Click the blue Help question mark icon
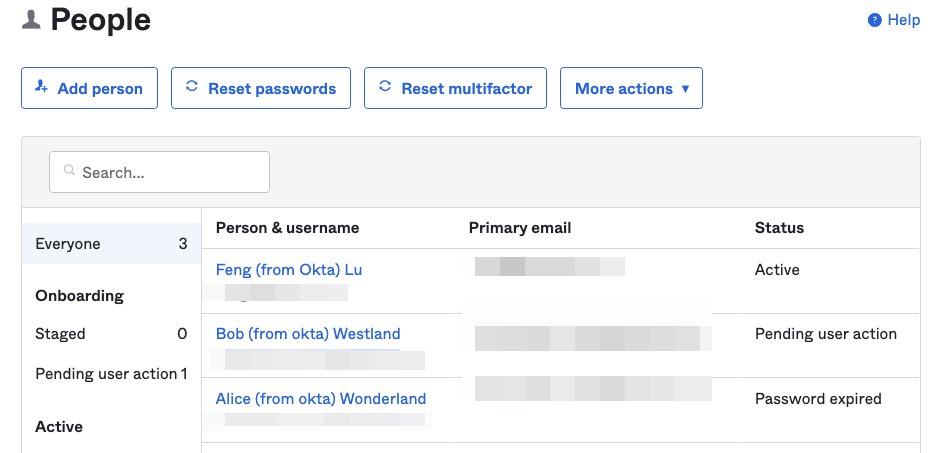Screen dimensions: 937x453 pyautogui.click(x=874, y=20)
